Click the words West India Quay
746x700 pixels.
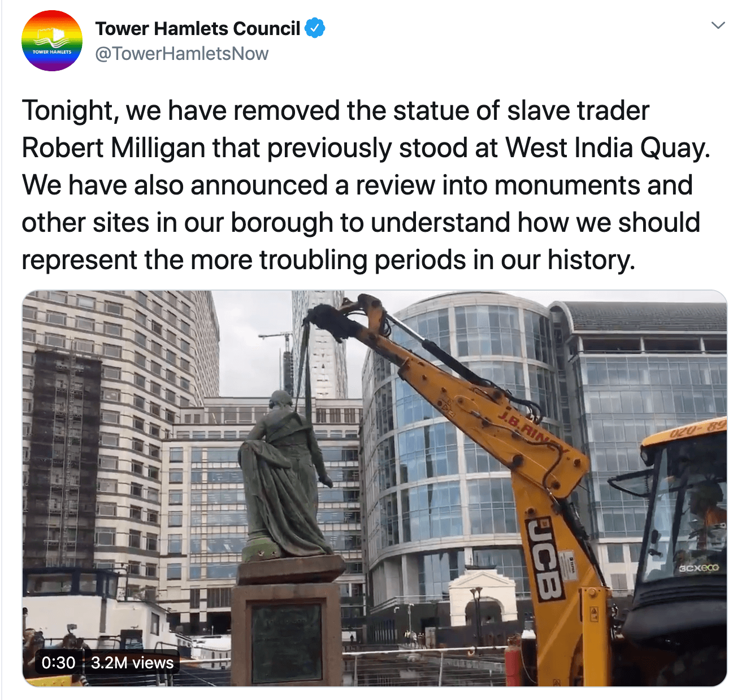(608, 148)
